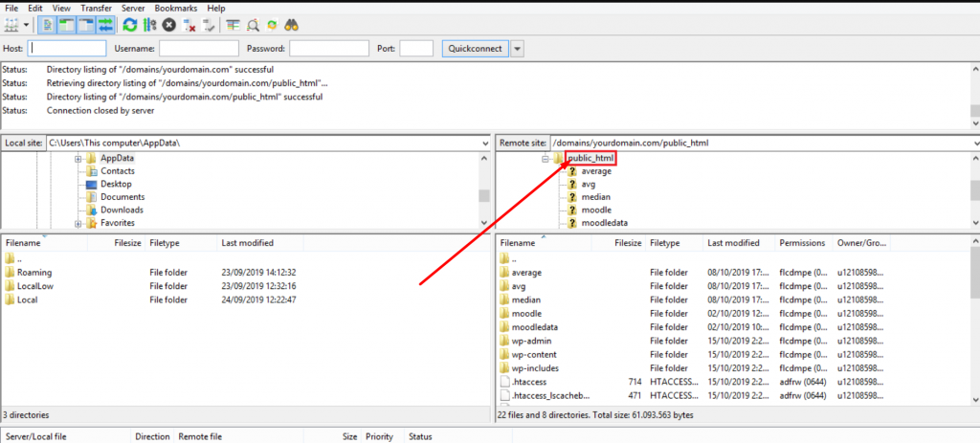Toggle the local directory tree view

pos(67,25)
